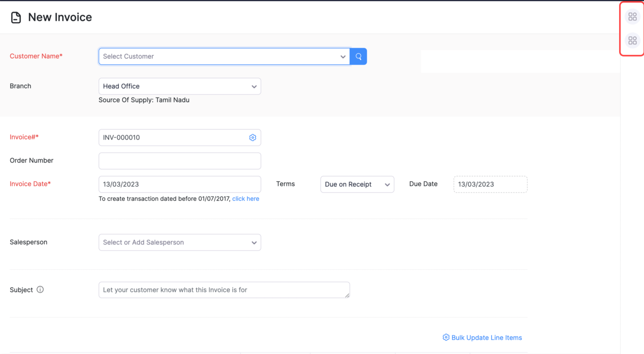Viewport: 644px width, 354px height.
Task: Click the Select Customer dropdown chevron arrow
Action: pyautogui.click(x=343, y=57)
